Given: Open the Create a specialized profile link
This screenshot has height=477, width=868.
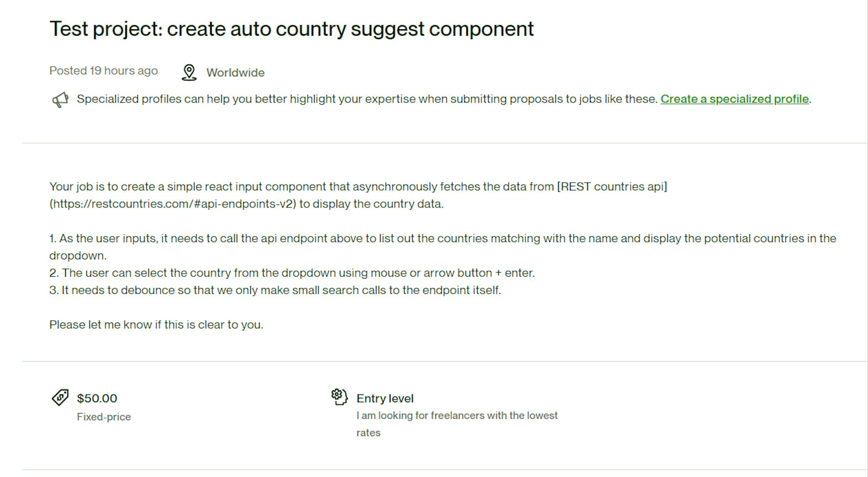Looking at the screenshot, I should click(x=735, y=99).
